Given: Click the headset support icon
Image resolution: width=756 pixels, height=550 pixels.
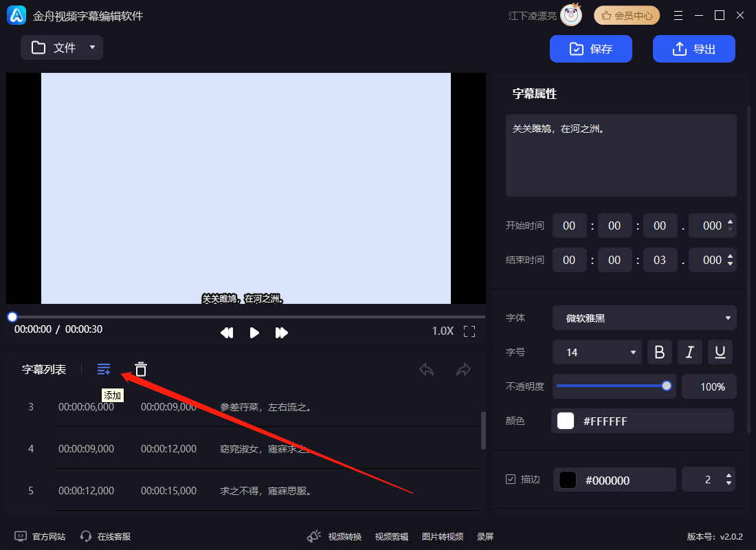Looking at the screenshot, I should (86, 536).
